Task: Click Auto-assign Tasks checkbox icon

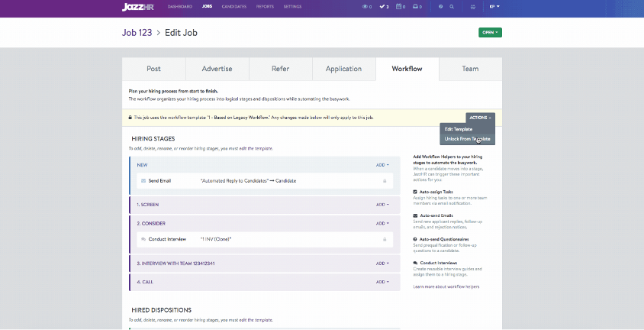Action: click(415, 192)
